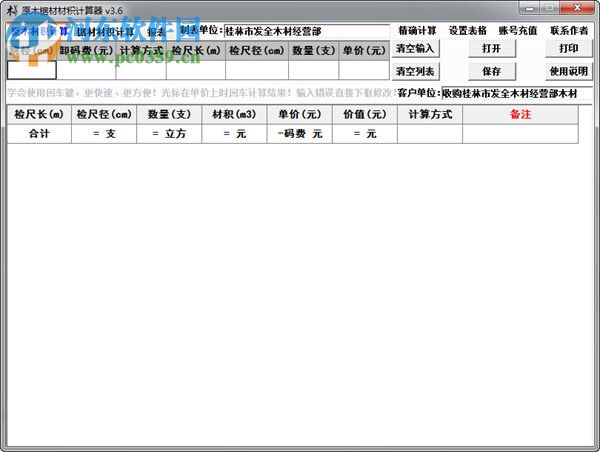Click the 打印 button
This screenshot has width=600, height=452.
point(569,49)
